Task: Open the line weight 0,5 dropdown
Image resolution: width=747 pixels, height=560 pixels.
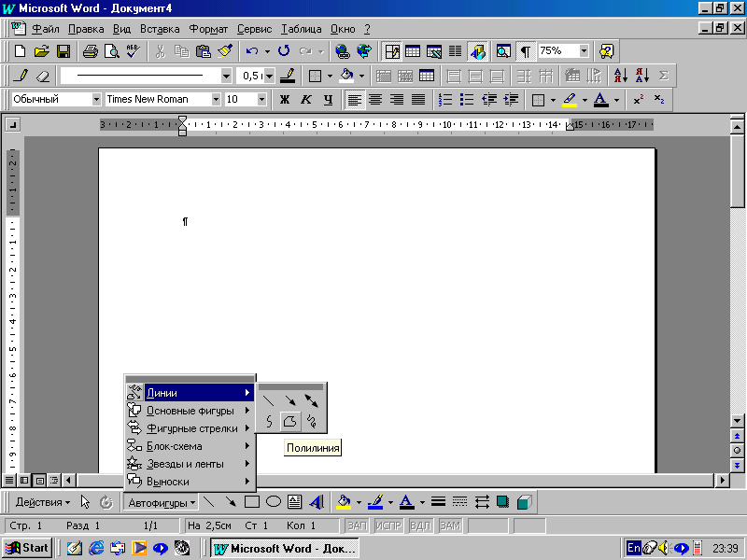Action: tap(269, 76)
